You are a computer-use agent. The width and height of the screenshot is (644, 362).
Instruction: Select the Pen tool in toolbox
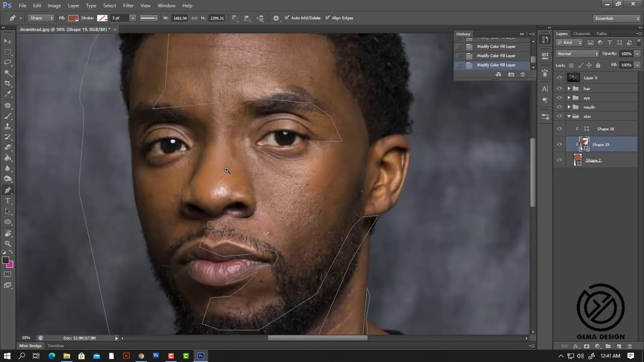(8, 191)
